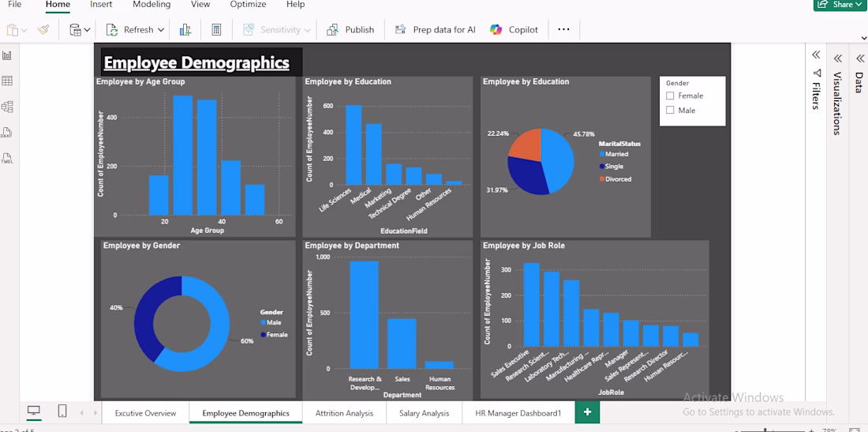Select the Sales Executive bar

531,305
